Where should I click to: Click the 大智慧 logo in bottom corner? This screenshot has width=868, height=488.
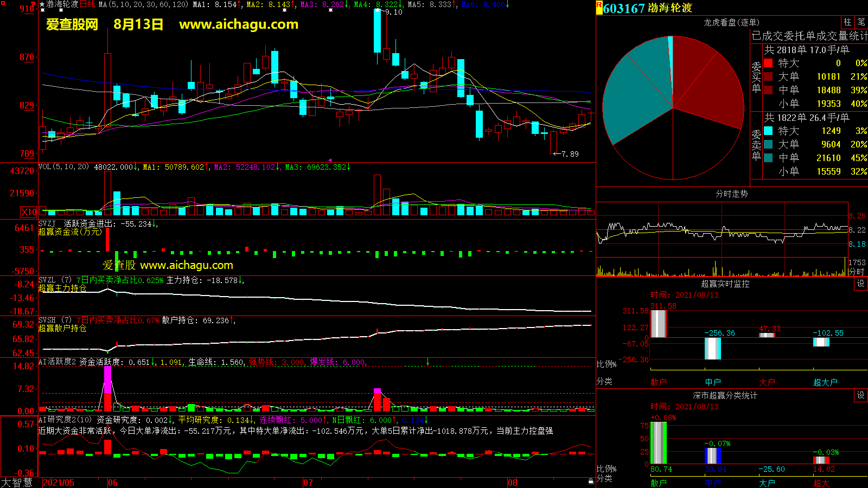tap(17, 482)
